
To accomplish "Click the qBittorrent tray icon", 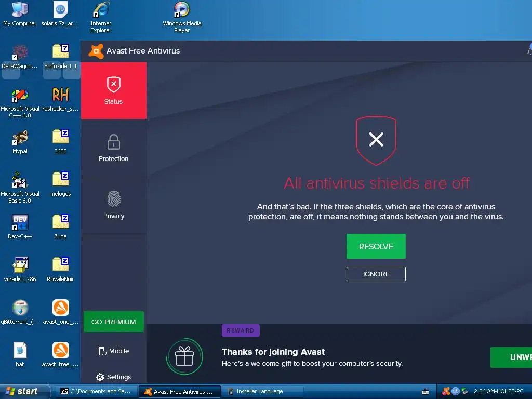I will [x=455, y=391].
